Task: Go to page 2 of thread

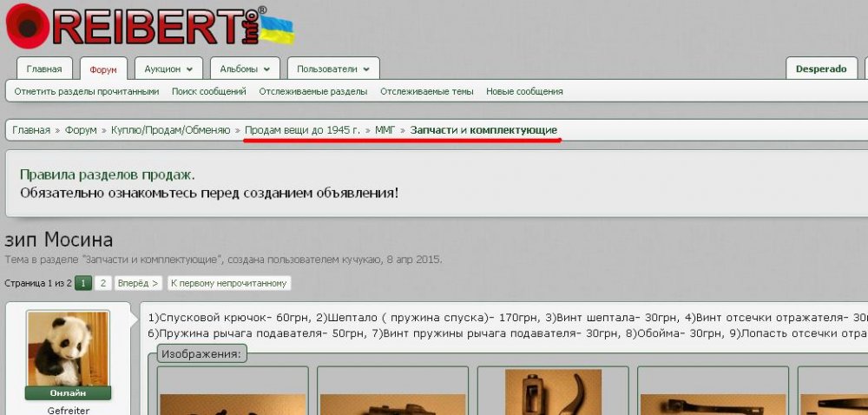Action: point(103,283)
